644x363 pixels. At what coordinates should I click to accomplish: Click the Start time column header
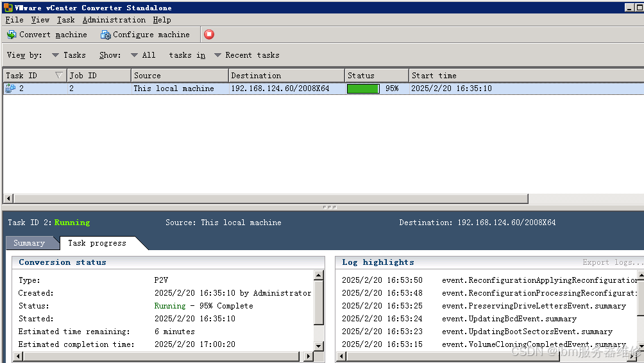pos(527,76)
